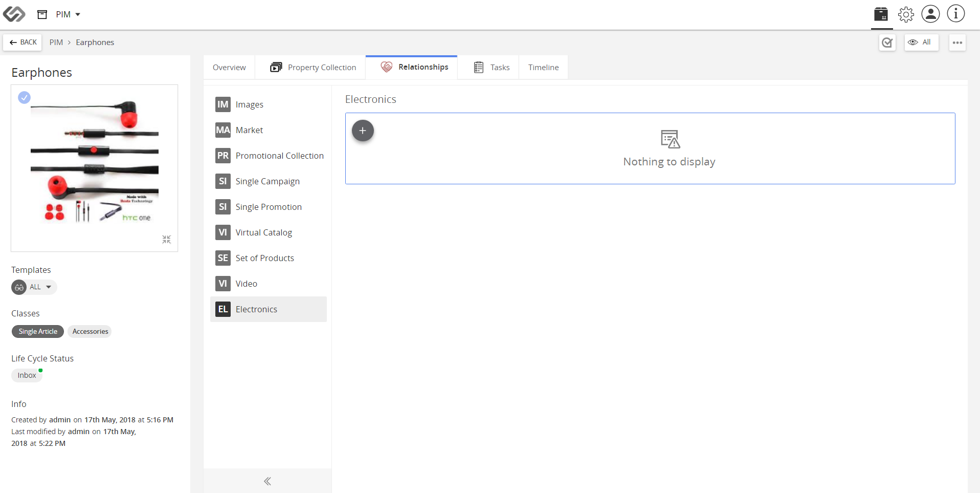Switch to the Overview tab
980x493 pixels.
tap(229, 68)
